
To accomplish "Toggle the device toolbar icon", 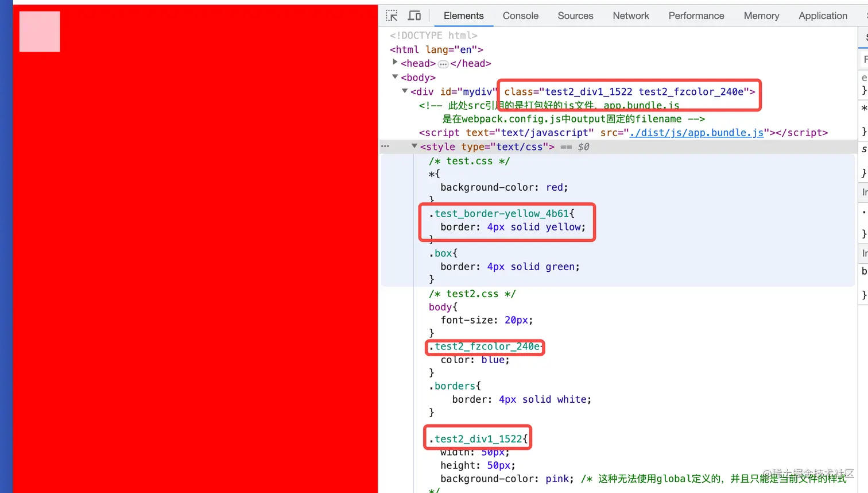I will click(x=414, y=16).
